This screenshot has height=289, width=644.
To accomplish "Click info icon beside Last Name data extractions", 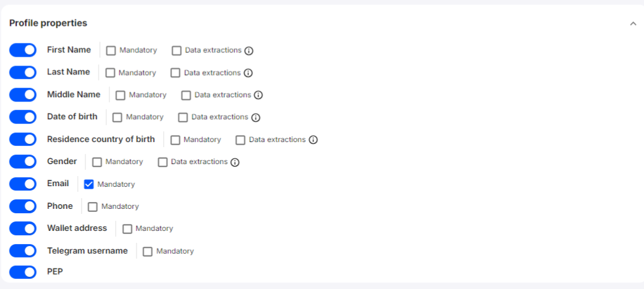I will point(248,73).
